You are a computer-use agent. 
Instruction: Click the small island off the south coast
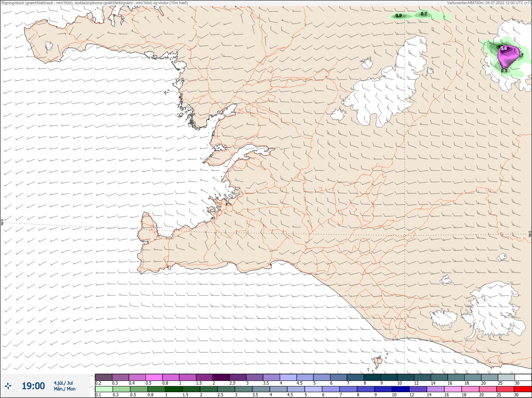tap(378, 361)
